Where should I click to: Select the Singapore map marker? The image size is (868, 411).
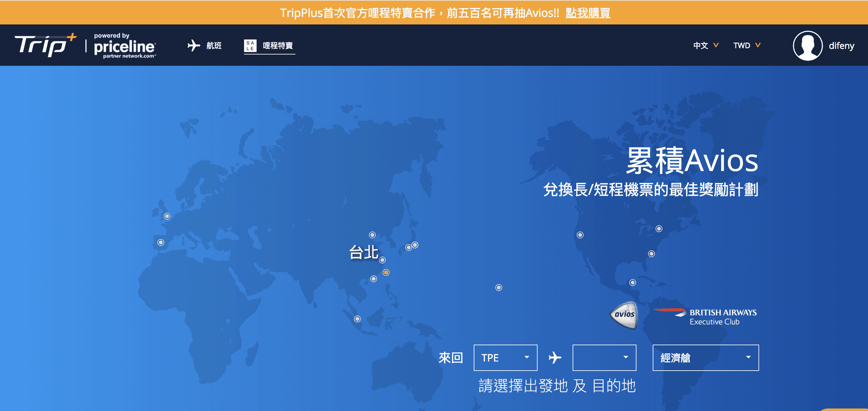pos(358,319)
